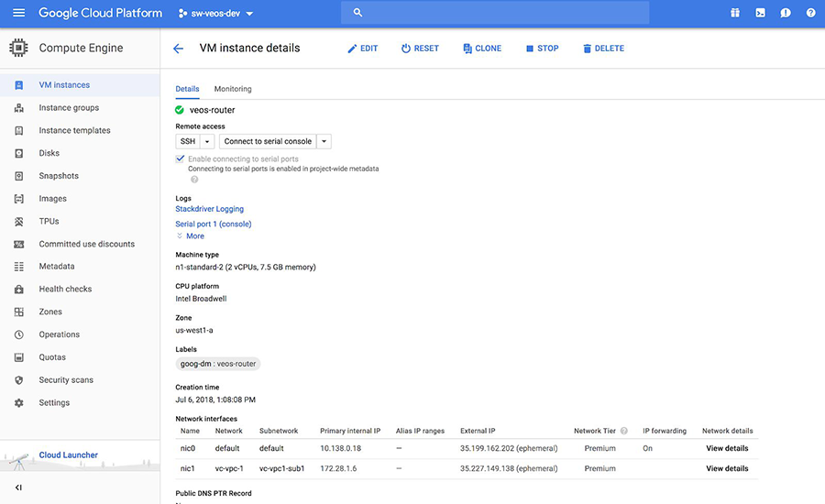Click the VM instances sidebar icon
This screenshot has width=825, height=504.
(19, 85)
